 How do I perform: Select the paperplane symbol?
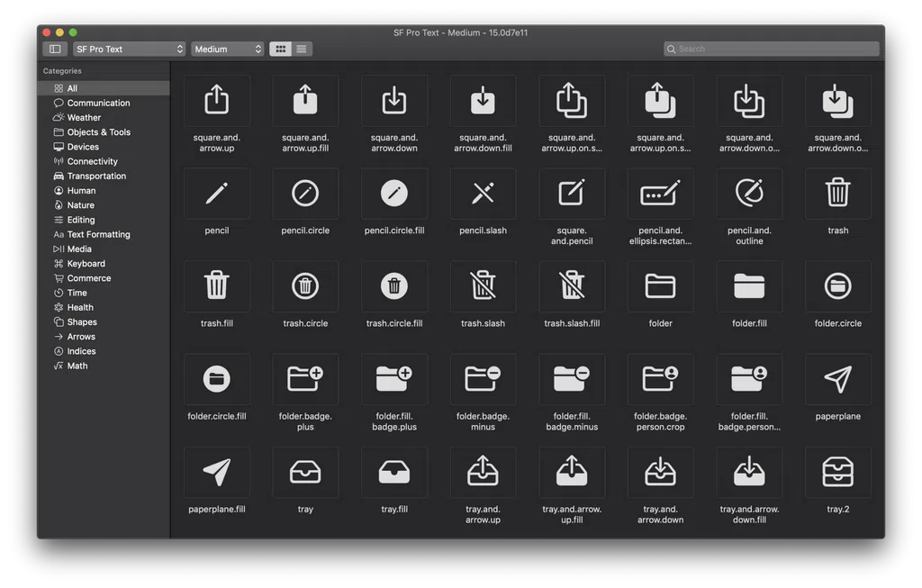(x=838, y=379)
